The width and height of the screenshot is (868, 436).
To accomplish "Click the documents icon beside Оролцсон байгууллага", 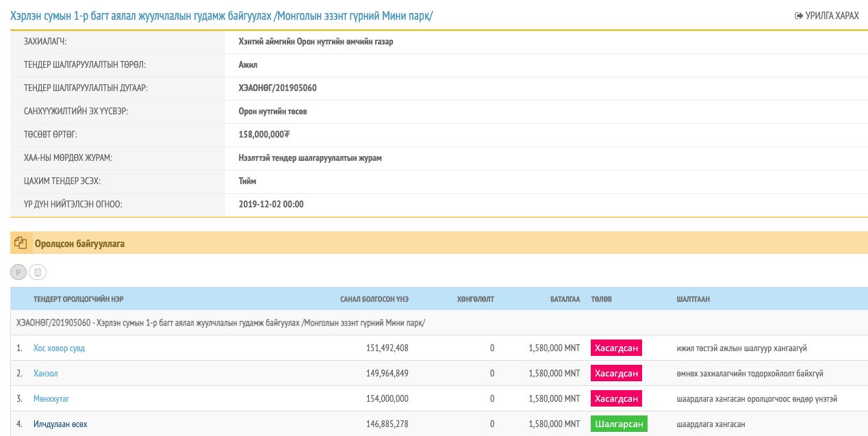I will click(x=21, y=243).
